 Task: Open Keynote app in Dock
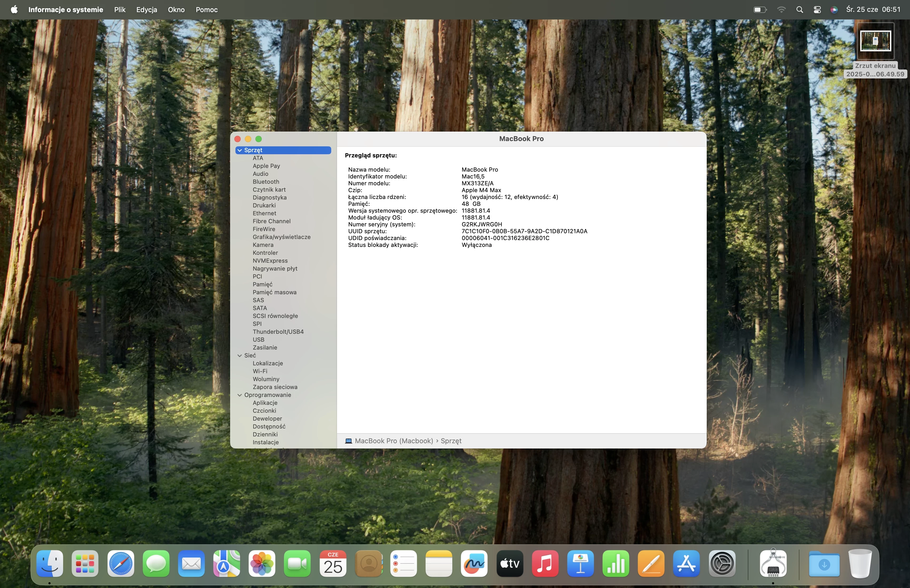click(580, 564)
